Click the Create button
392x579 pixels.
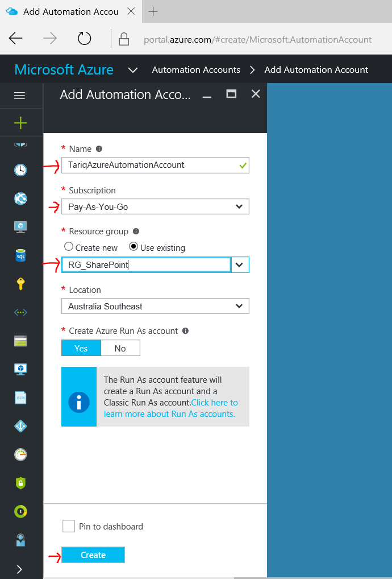(93, 555)
